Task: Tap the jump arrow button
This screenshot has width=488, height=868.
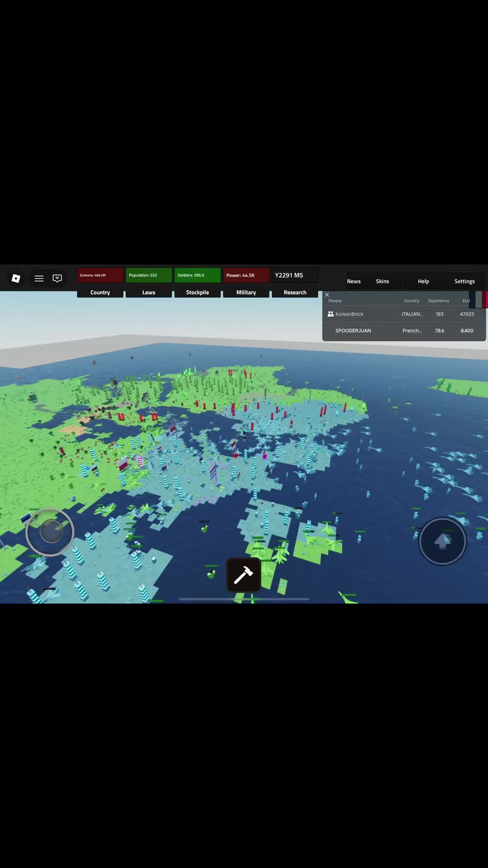Action: (442, 541)
